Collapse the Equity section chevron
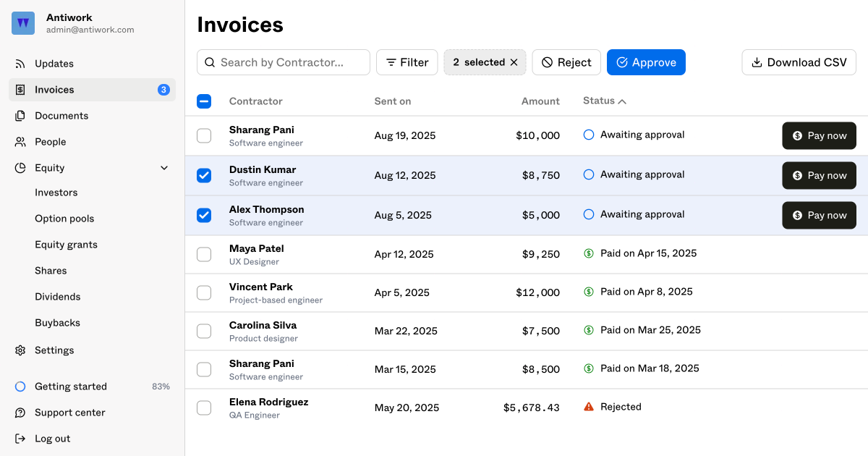Image resolution: width=868 pixels, height=456 pixels. (x=164, y=168)
